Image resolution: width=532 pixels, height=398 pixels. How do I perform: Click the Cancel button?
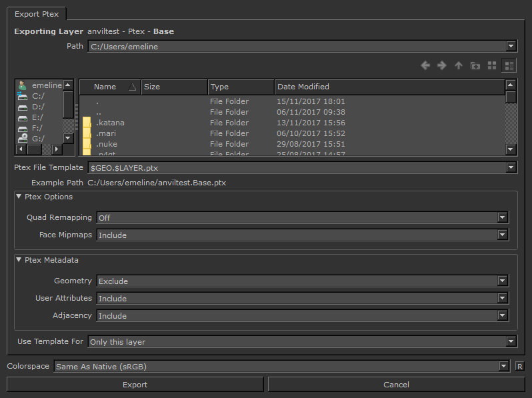396,385
